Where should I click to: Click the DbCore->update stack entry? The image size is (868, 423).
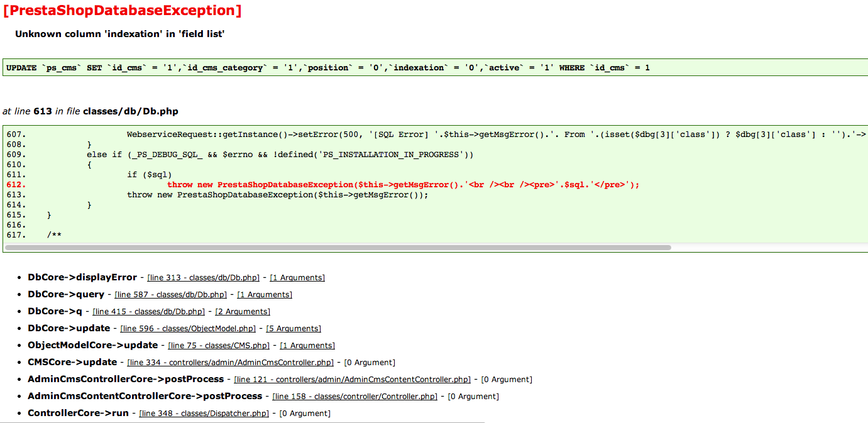pos(69,328)
